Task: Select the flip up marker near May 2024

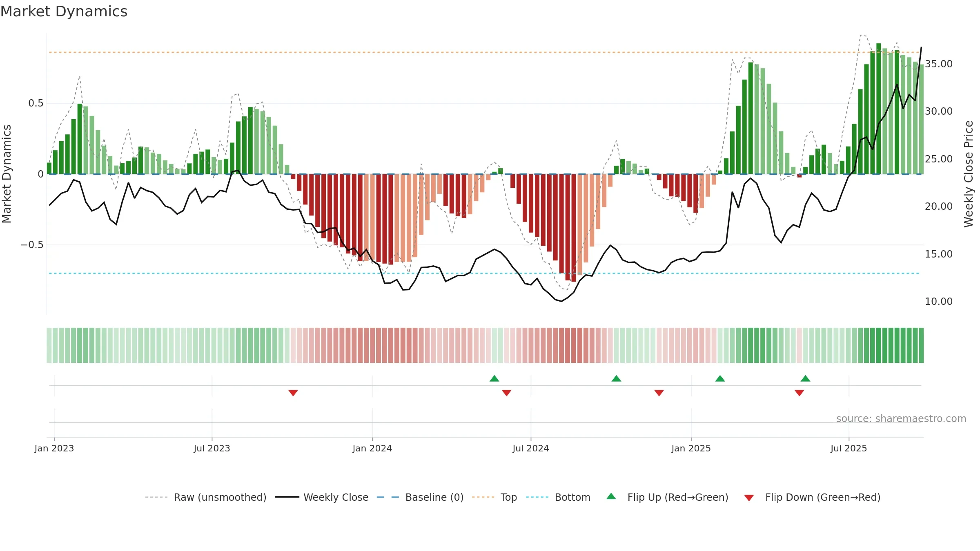Action: 494,378
